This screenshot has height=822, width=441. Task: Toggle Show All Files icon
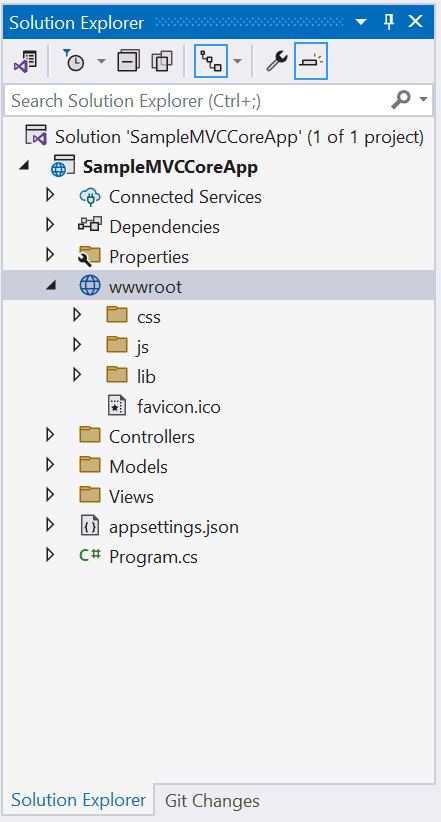coord(162,61)
